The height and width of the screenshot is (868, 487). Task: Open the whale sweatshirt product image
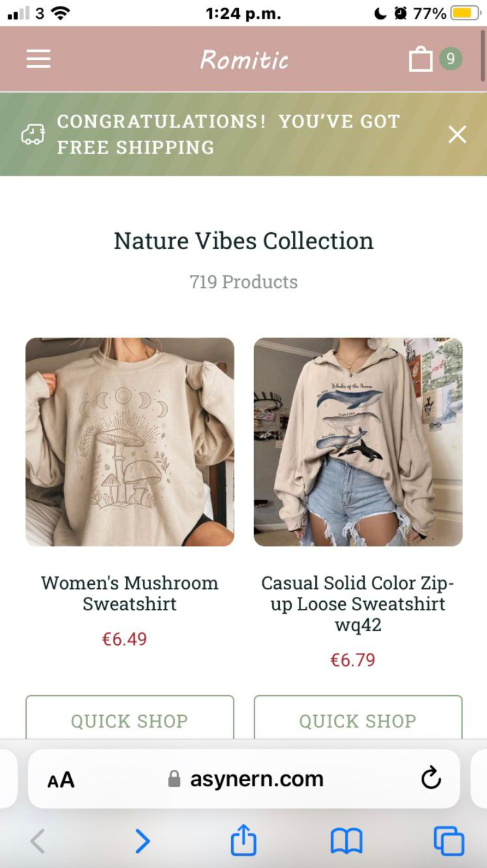(358, 442)
